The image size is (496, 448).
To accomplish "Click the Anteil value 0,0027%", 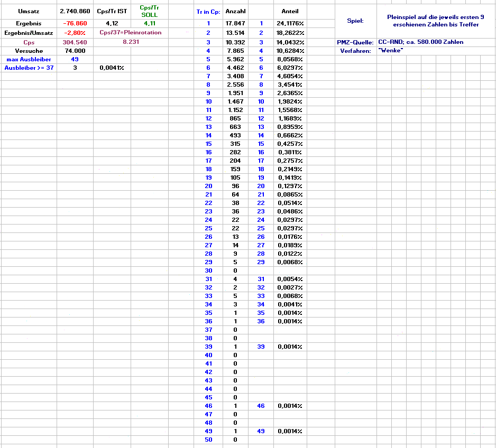I will click(290, 288).
